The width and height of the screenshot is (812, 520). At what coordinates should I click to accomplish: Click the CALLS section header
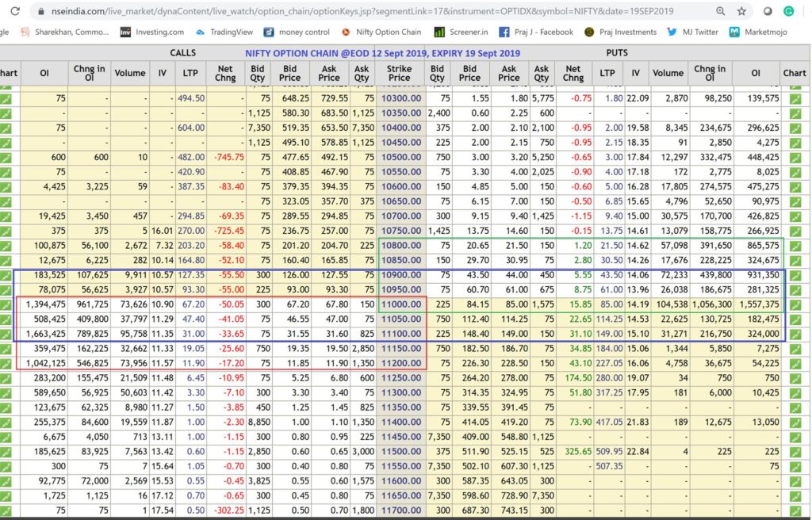(183, 53)
